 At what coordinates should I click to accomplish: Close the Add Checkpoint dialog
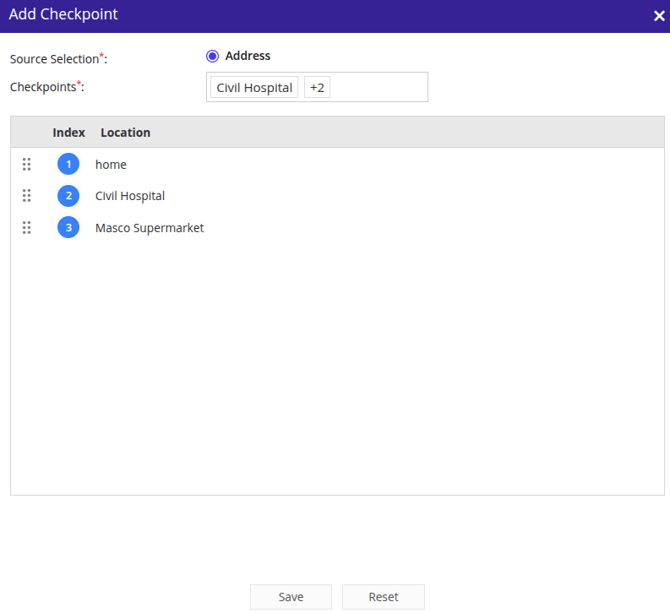click(x=657, y=16)
